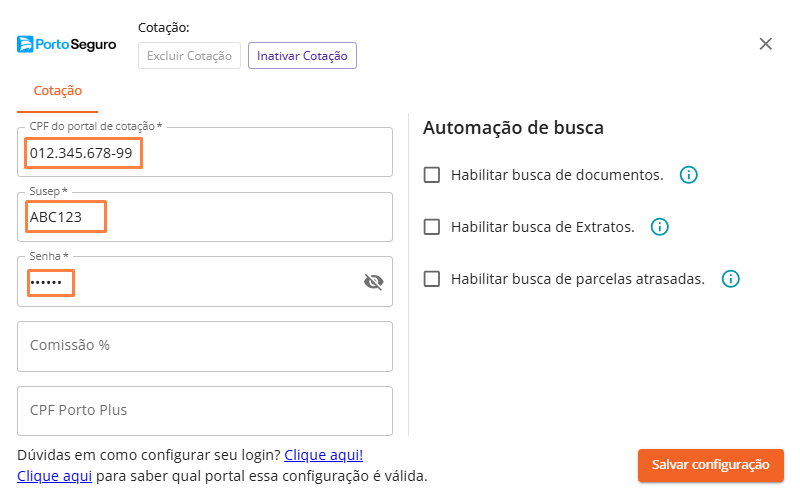Show info for Extratos search option
Image resolution: width=800 pixels, height=502 pixels.
tap(659, 227)
